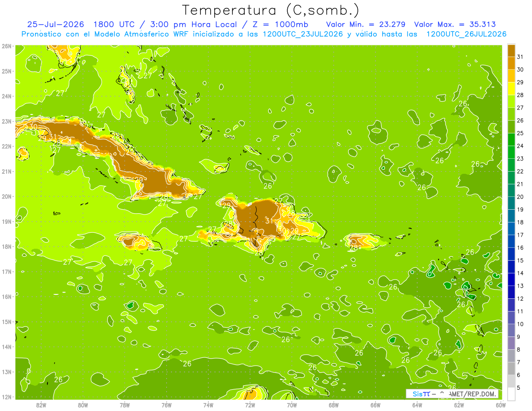Click the "64W" longitude axis label

tap(417, 404)
